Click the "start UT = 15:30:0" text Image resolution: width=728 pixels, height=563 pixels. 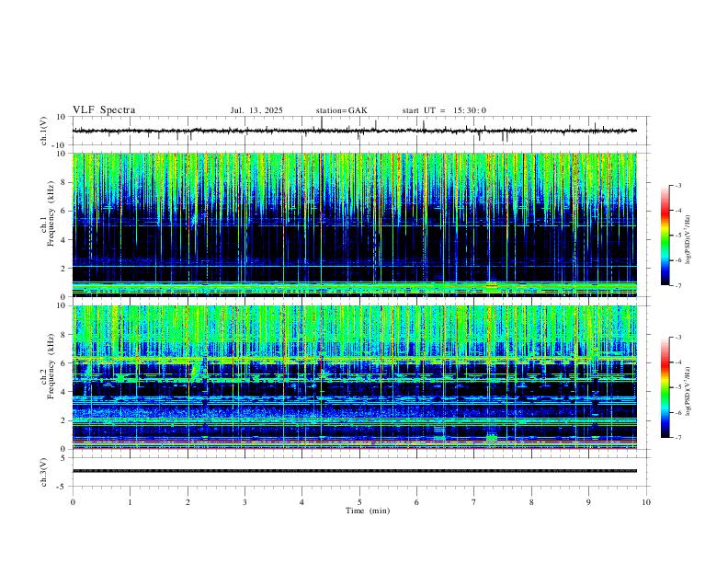[x=444, y=110]
